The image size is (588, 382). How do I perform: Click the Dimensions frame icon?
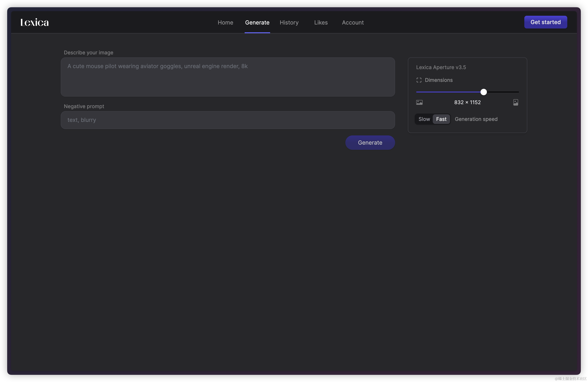coord(419,80)
